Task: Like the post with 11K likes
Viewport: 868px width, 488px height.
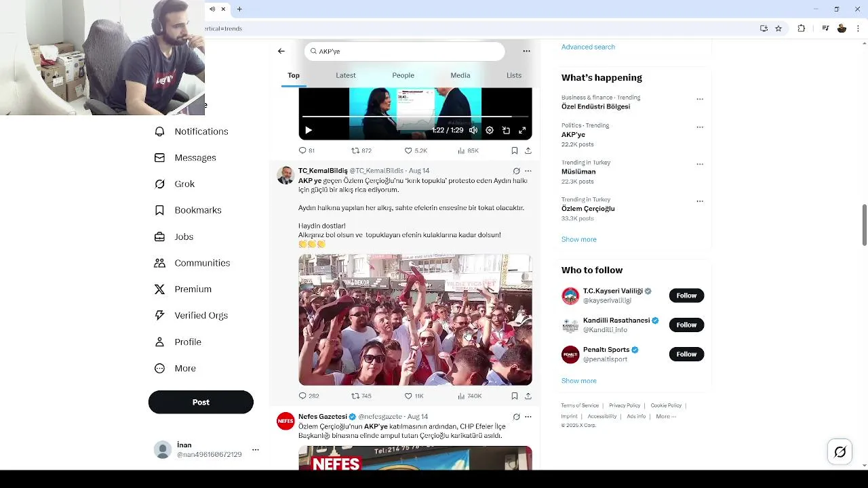Action: tap(414, 396)
